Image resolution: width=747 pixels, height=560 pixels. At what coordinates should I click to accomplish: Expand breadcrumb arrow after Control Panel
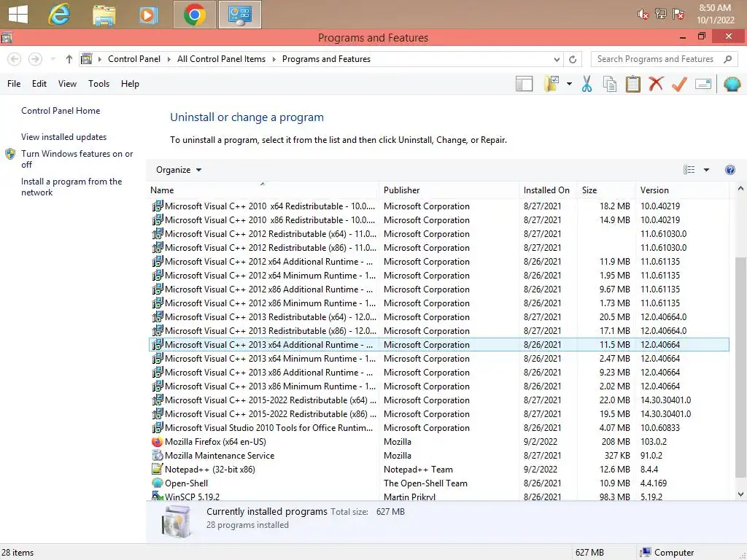(169, 60)
